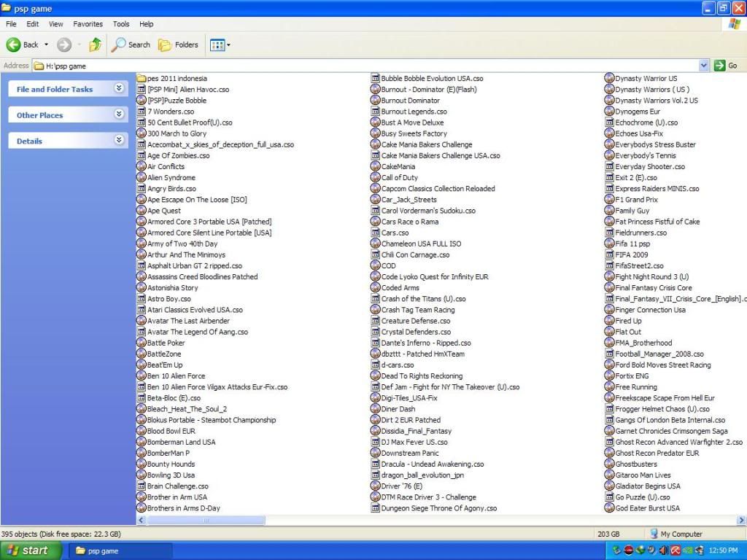The height and width of the screenshot is (560, 747).
Task: Select the 7 Wonders.cso file icon
Action: click(141, 112)
